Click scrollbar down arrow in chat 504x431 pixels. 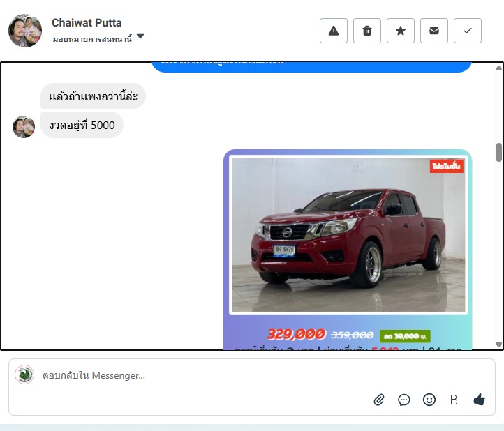[x=498, y=345]
